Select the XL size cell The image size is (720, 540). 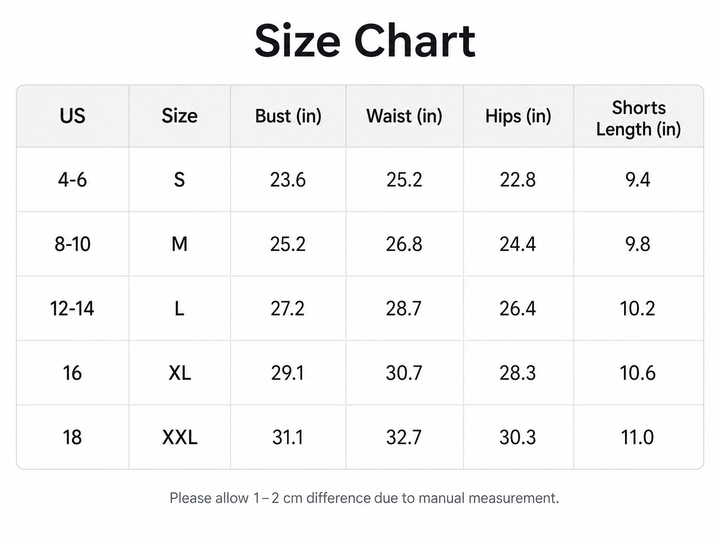pos(180,372)
